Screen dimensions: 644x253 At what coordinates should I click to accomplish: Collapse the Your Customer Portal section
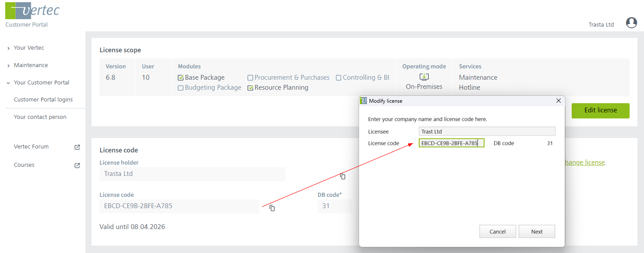click(x=41, y=83)
